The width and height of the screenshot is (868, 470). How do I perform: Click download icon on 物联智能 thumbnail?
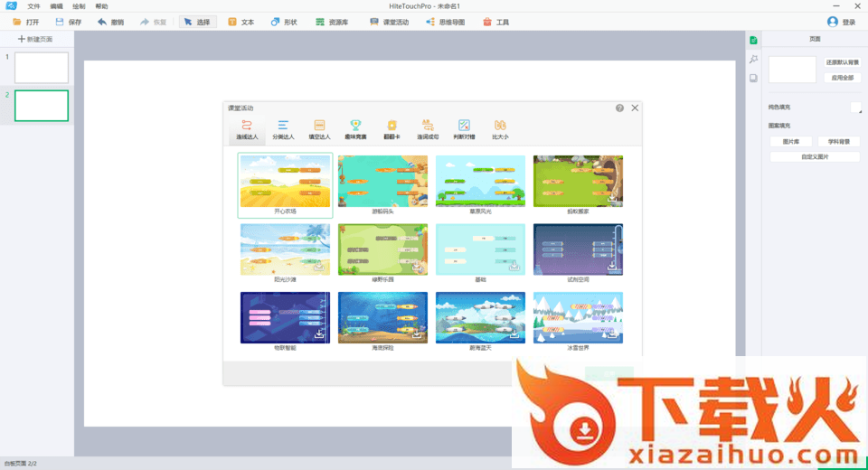point(319,334)
